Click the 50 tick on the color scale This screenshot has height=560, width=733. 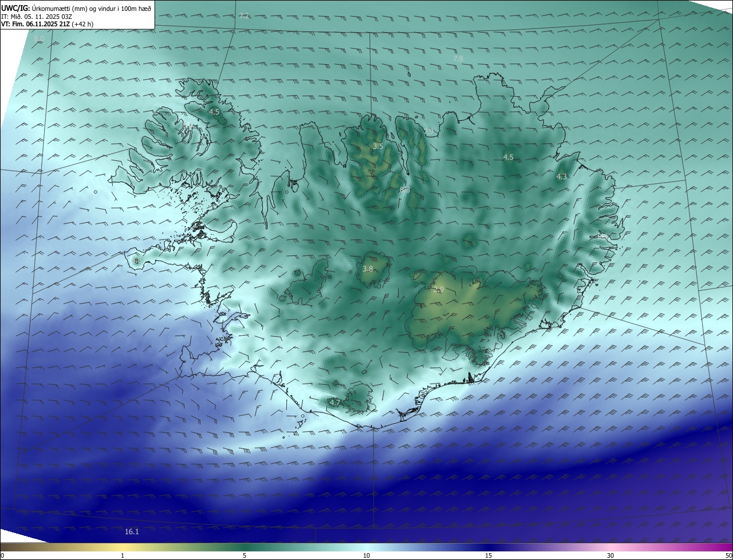pyautogui.click(x=728, y=555)
